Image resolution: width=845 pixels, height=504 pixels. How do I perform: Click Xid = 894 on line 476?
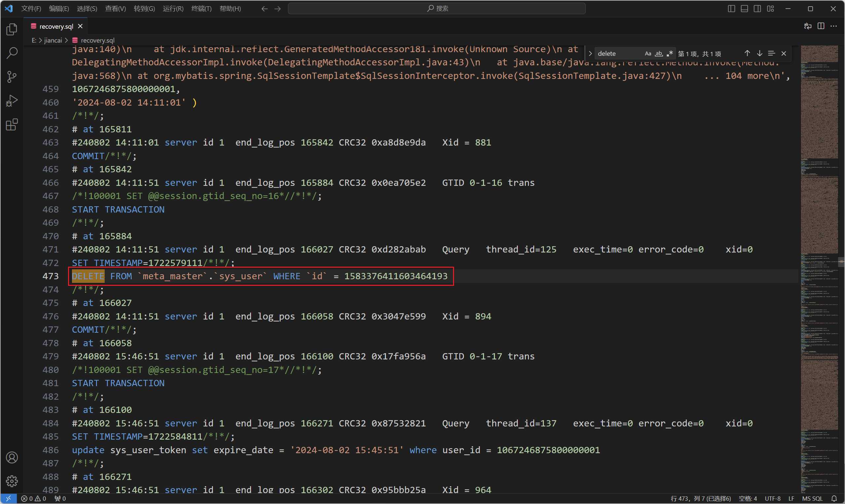[467, 316]
